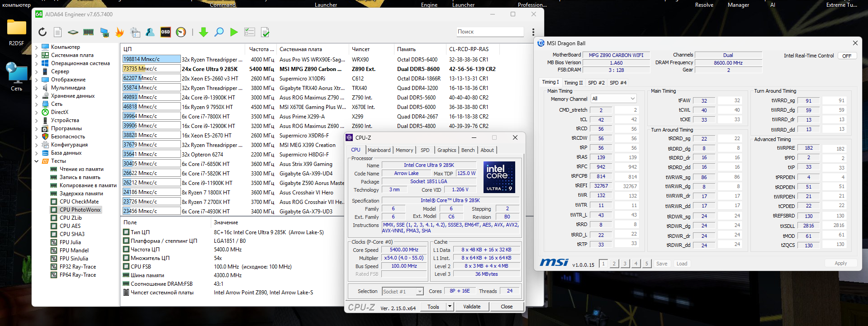Image resolution: width=868 pixels, height=326 pixels.
Task: Switch to the Mainboard tab in CPU-Z
Action: [x=379, y=150]
